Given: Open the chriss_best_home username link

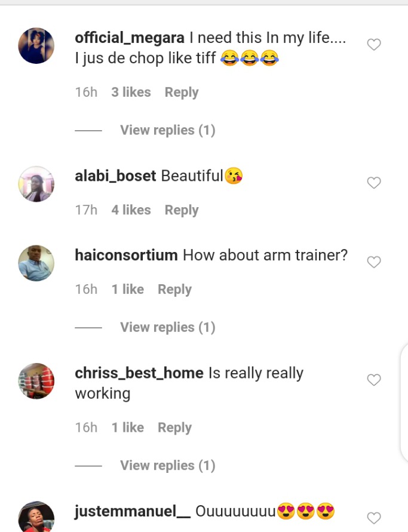Looking at the screenshot, I should click(139, 373).
